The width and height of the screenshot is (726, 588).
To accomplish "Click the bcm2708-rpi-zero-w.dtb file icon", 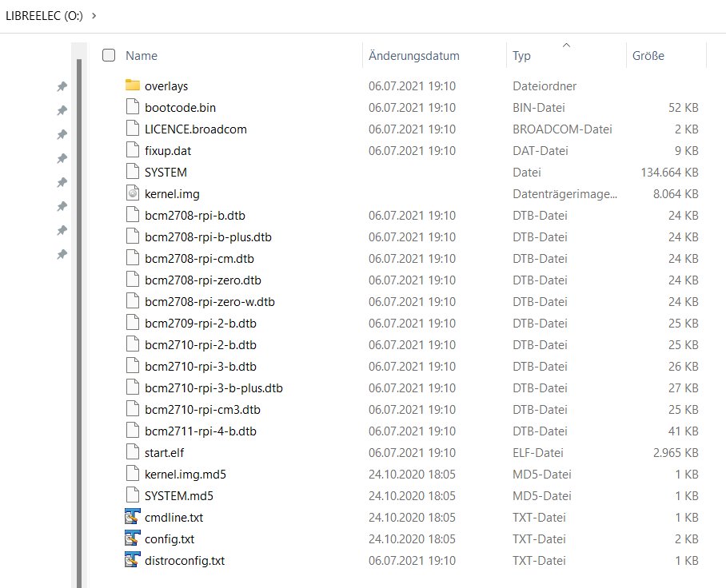I will [x=133, y=300].
